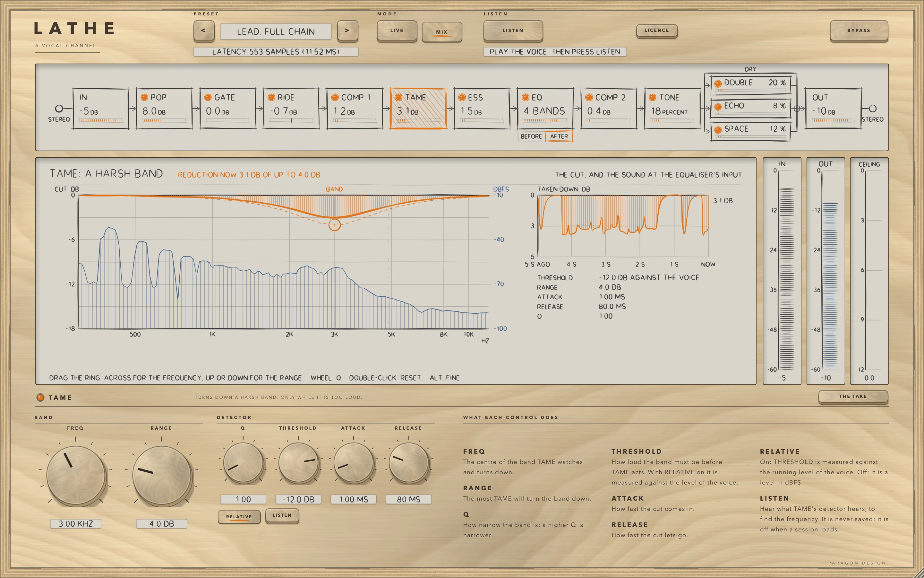Toggle the EQ module power LED

pos(526,98)
